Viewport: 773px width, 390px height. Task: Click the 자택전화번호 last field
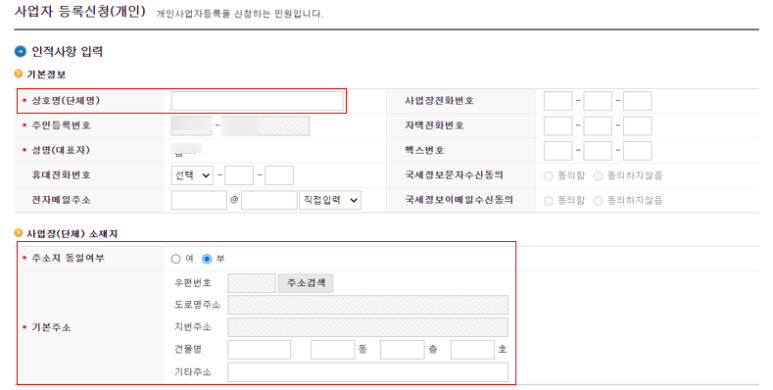637,126
